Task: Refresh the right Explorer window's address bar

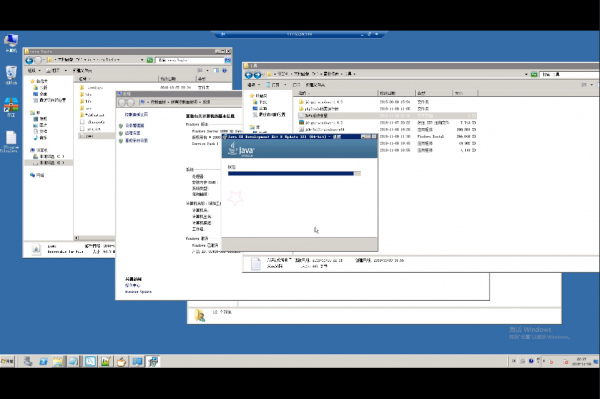Action: tap(534, 74)
